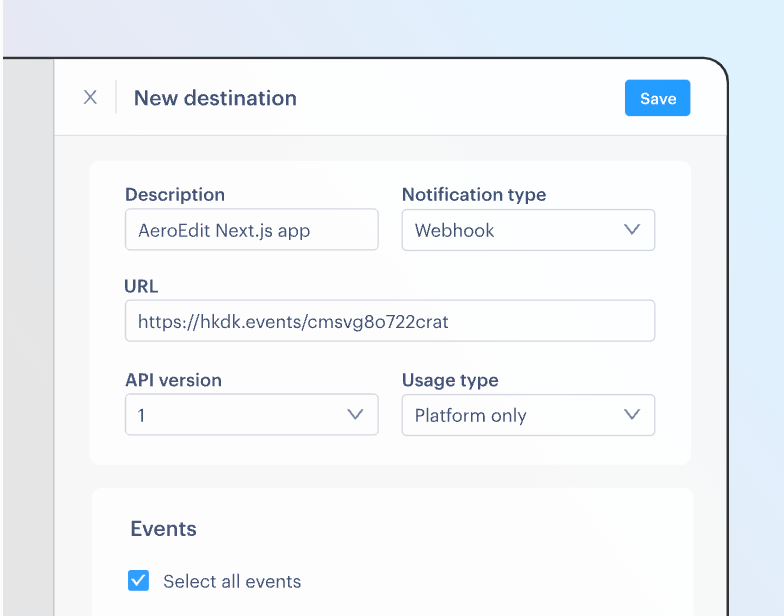Click the URL input field

click(x=390, y=321)
